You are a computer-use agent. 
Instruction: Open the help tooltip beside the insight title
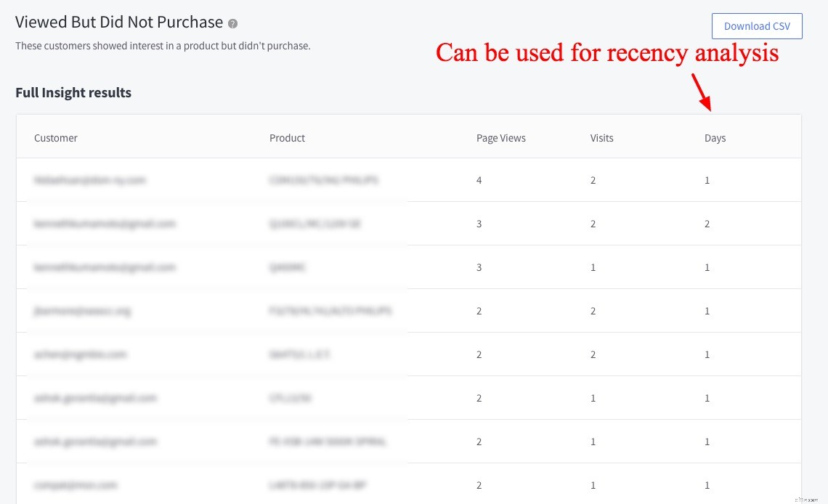232,23
